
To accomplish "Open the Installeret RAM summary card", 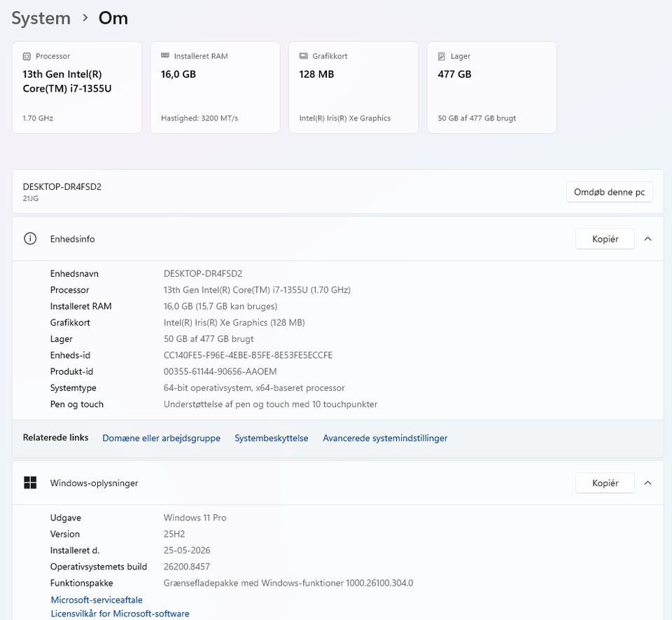I will coord(215,88).
